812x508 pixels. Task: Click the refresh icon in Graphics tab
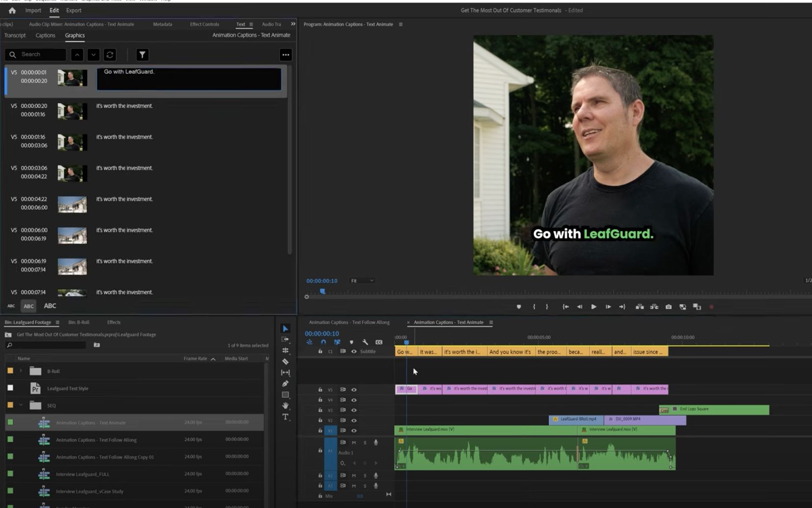click(x=110, y=55)
